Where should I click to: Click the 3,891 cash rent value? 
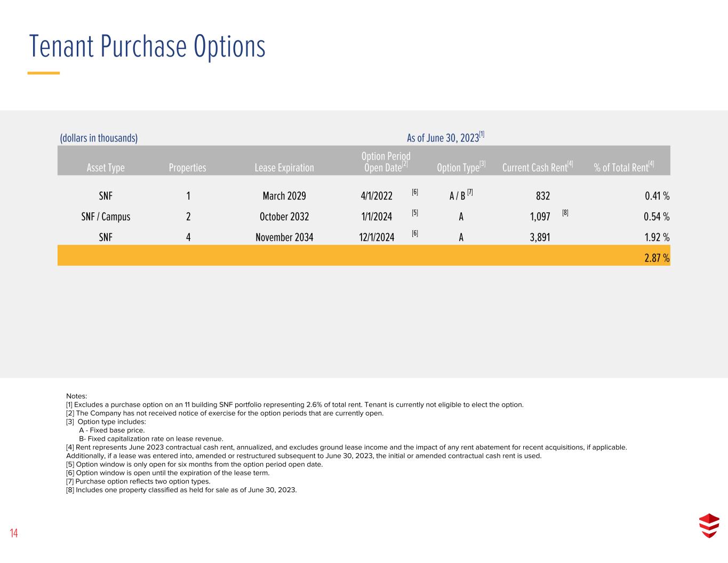[540, 237]
